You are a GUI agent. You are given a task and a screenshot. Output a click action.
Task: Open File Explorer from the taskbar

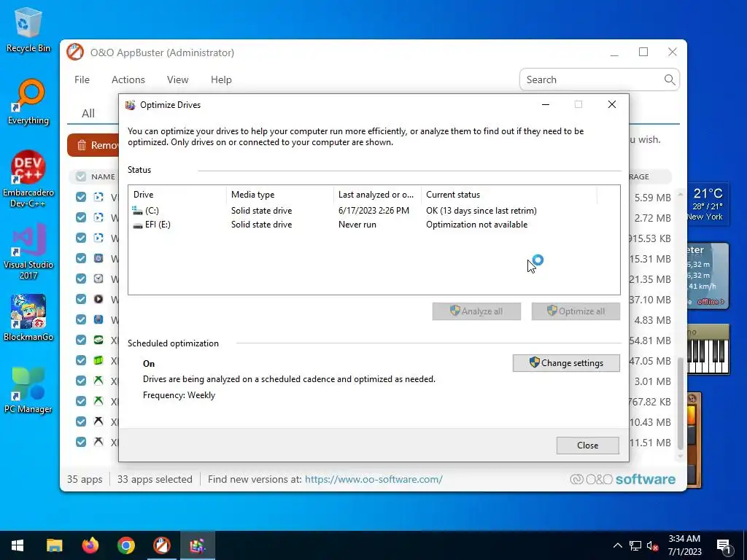54,545
